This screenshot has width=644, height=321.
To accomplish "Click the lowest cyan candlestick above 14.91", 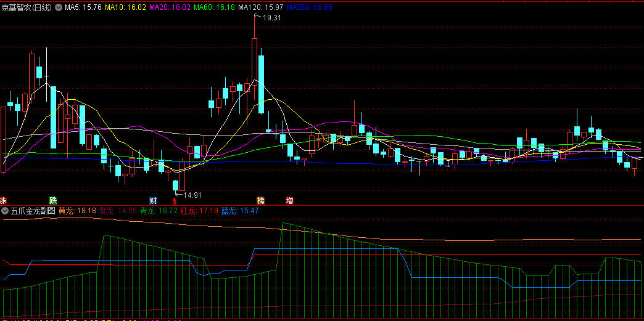I will (x=176, y=185).
